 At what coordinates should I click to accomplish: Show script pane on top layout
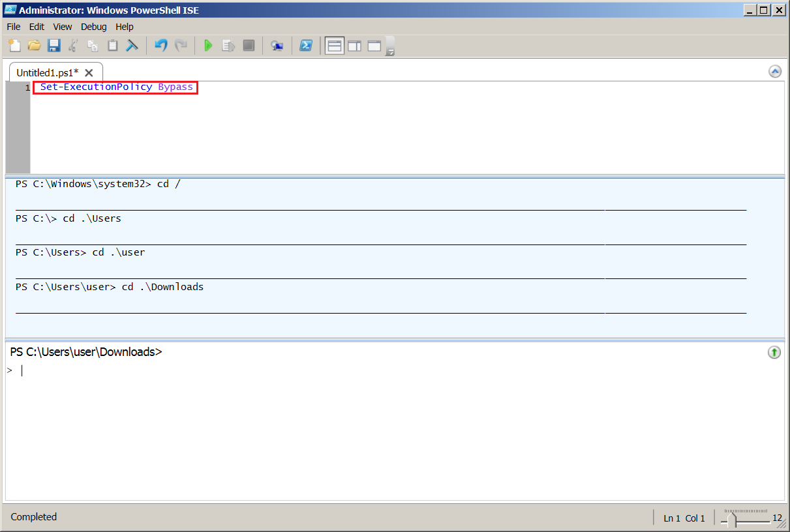(x=334, y=46)
